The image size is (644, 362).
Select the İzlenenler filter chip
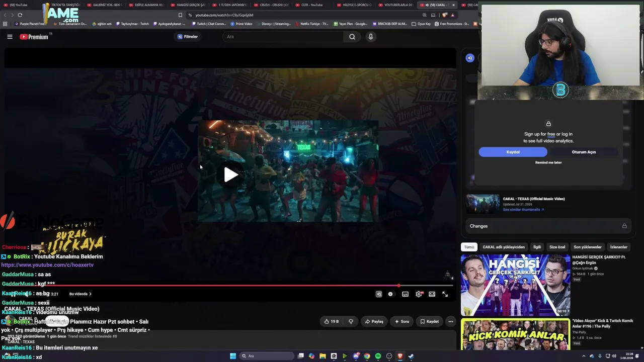click(x=619, y=247)
